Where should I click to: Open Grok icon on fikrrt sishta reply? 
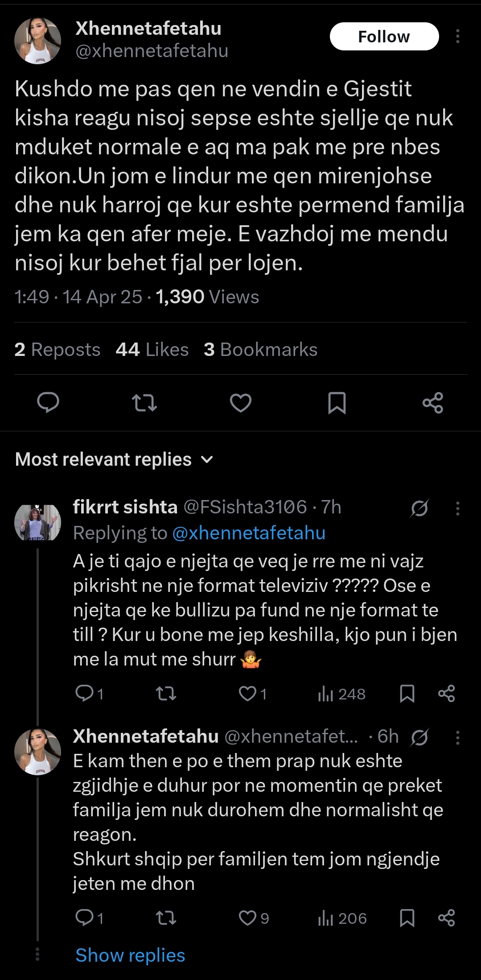click(419, 508)
